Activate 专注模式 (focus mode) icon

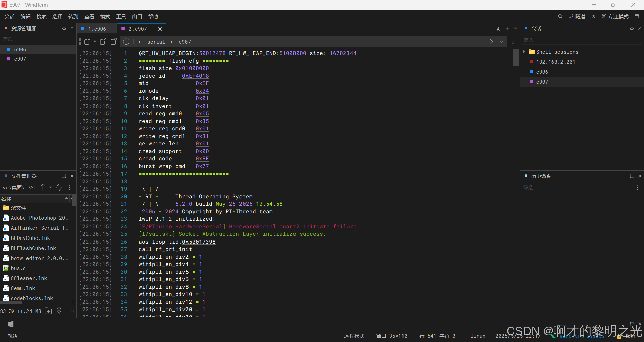click(604, 16)
